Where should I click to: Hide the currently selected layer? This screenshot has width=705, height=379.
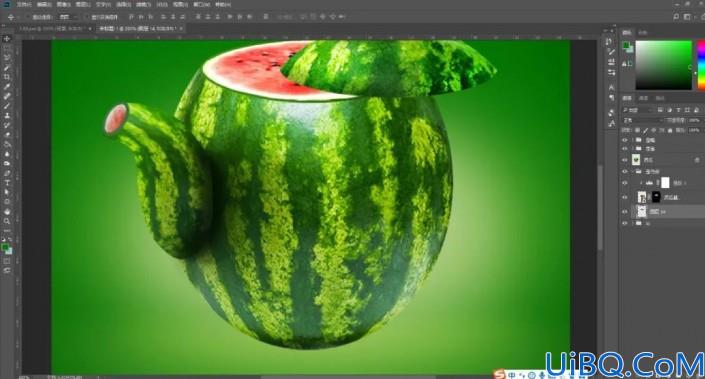tap(625, 211)
